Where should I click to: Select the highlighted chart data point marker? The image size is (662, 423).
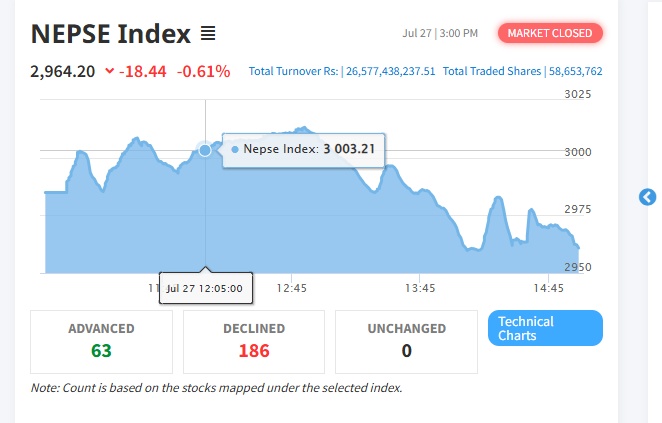(x=205, y=150)
